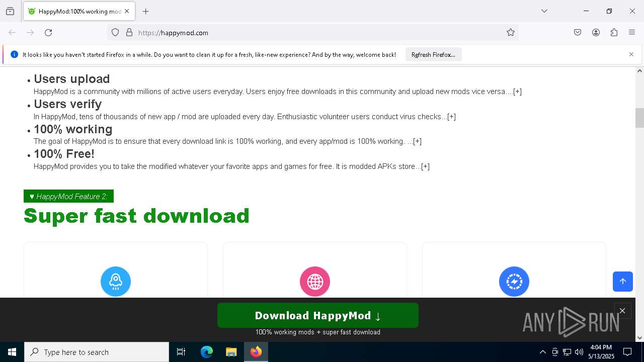Open a new tab with plus button
The image size is (644, 362).
coord(145,11)
